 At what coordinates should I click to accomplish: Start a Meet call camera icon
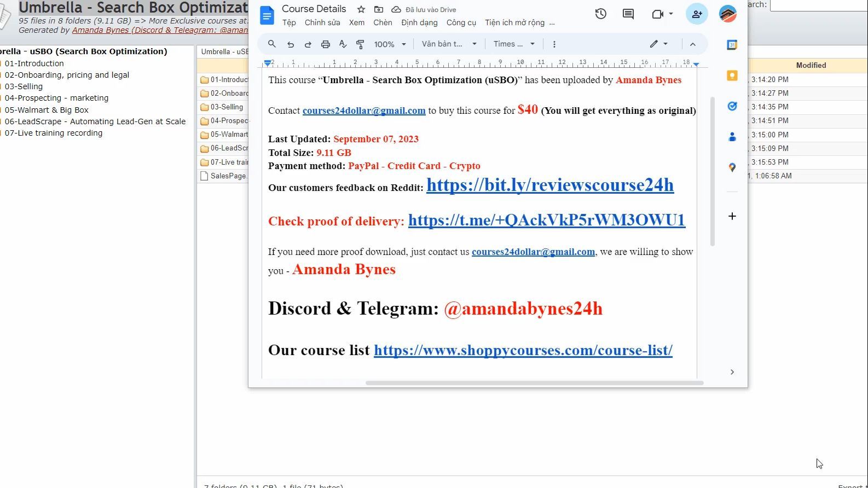(x=658, y=14)
